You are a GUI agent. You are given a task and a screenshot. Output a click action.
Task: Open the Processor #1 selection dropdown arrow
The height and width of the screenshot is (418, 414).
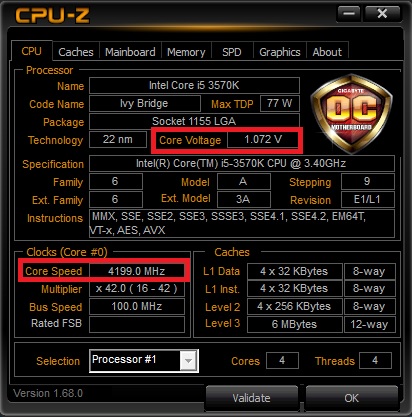point(189,360)
